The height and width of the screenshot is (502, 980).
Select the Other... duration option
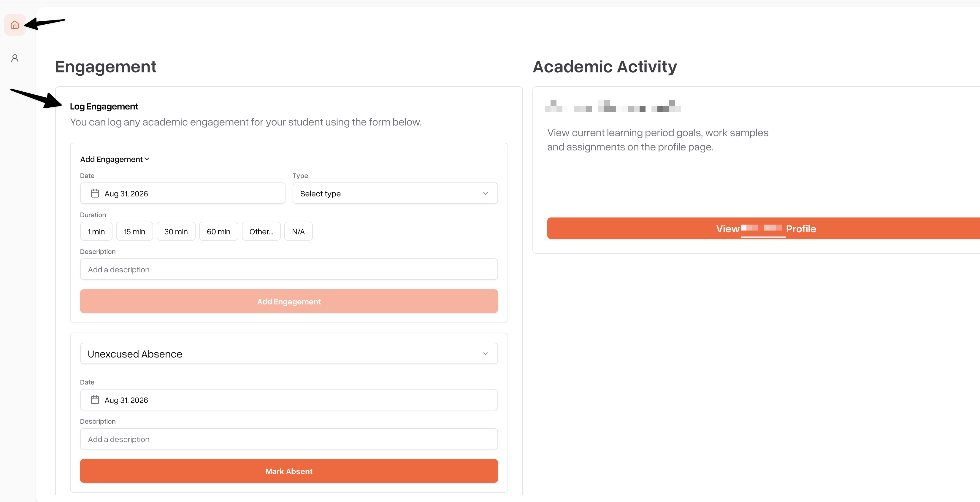[x=261, y=232]
